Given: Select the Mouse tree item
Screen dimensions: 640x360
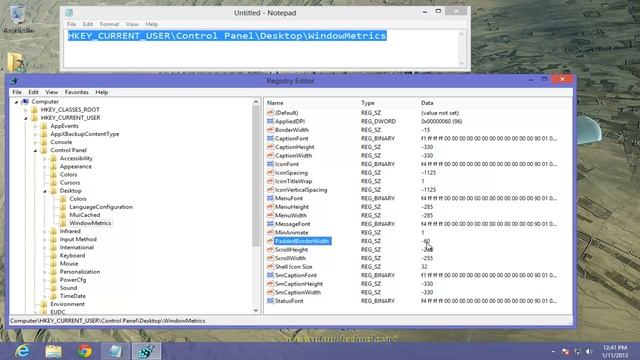Looking at the screenshot, I should click(69, 264).
